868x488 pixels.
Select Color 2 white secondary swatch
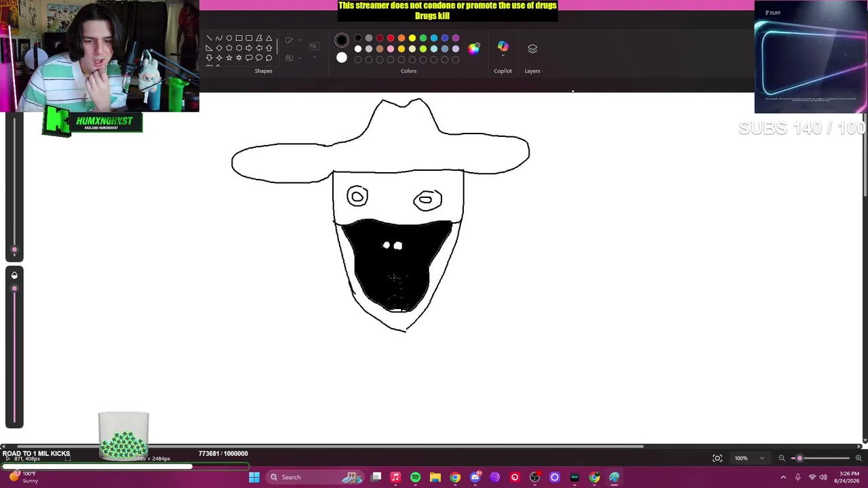(342, 58)
